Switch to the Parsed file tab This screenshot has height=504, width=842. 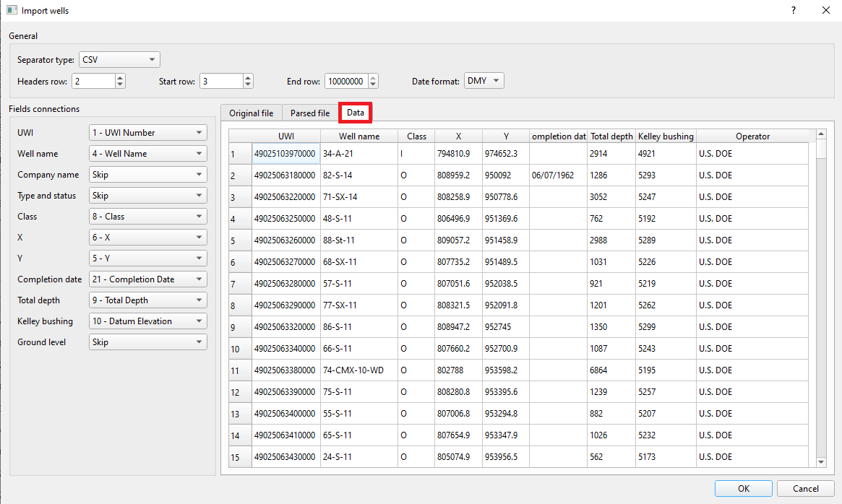pyautogui.click(x=309, y=113)
